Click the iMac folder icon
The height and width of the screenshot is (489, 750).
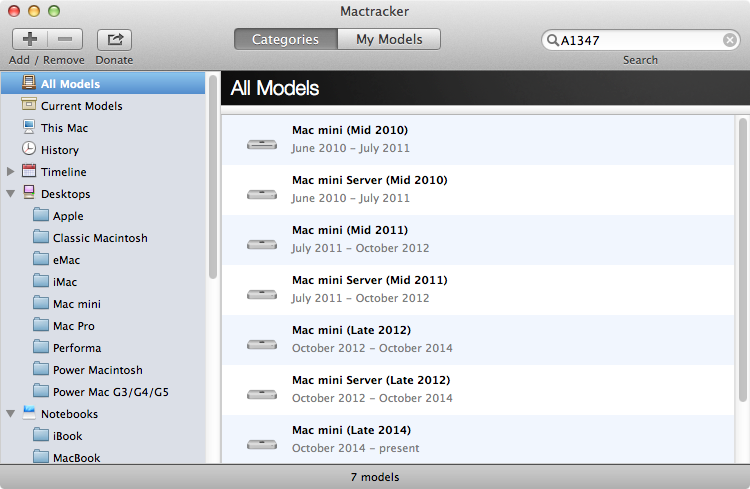pos(41,281)
